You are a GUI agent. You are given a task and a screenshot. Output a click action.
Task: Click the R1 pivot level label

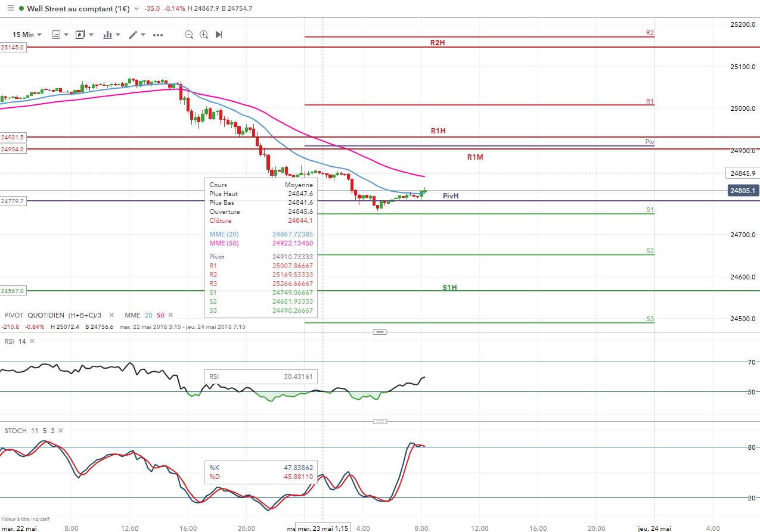click(650, 101)
